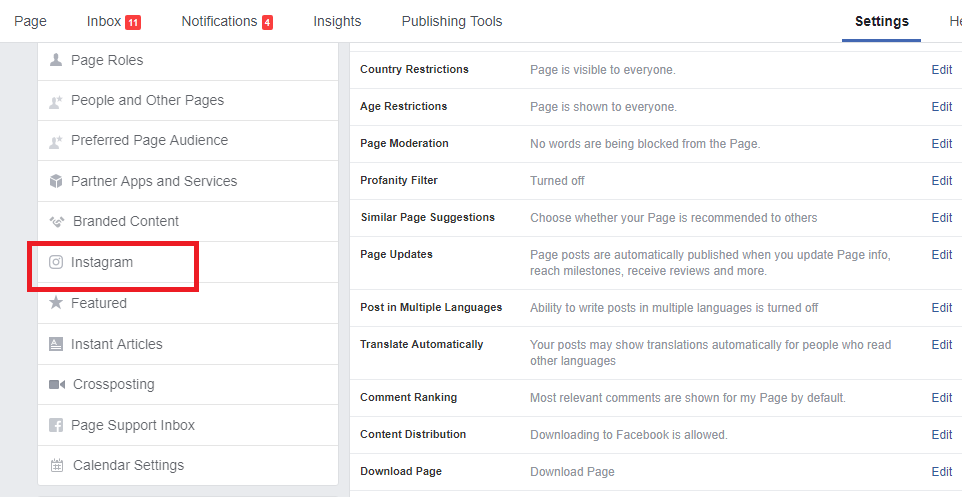Click the Instant Articles document icon
962x497 pixels.
56,344
